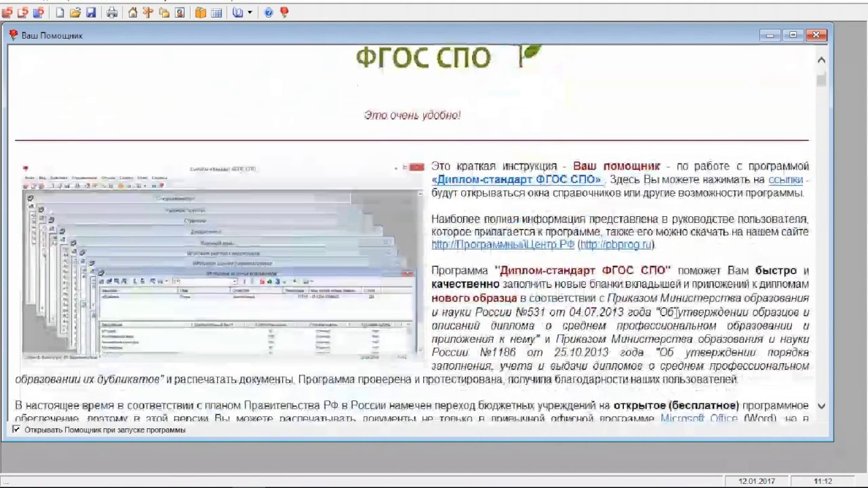Screen dimensions: 868x488
Task: Click the program screenshot thumbnail image
Action: 222,261
